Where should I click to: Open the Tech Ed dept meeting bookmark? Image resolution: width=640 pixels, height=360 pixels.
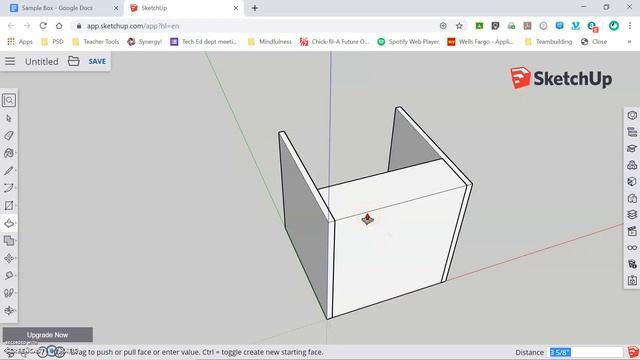click(x=203, y=42)
